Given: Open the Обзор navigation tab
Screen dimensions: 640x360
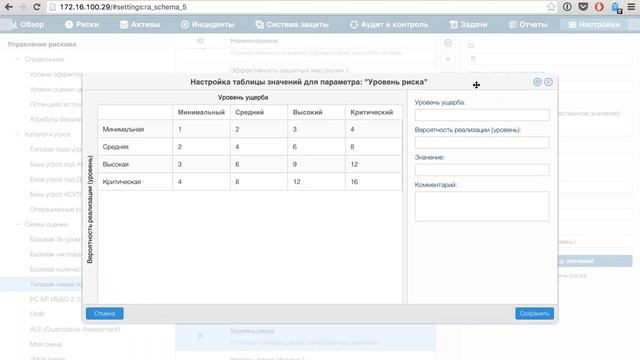Looking at the screenshot, I should (27, 24).
